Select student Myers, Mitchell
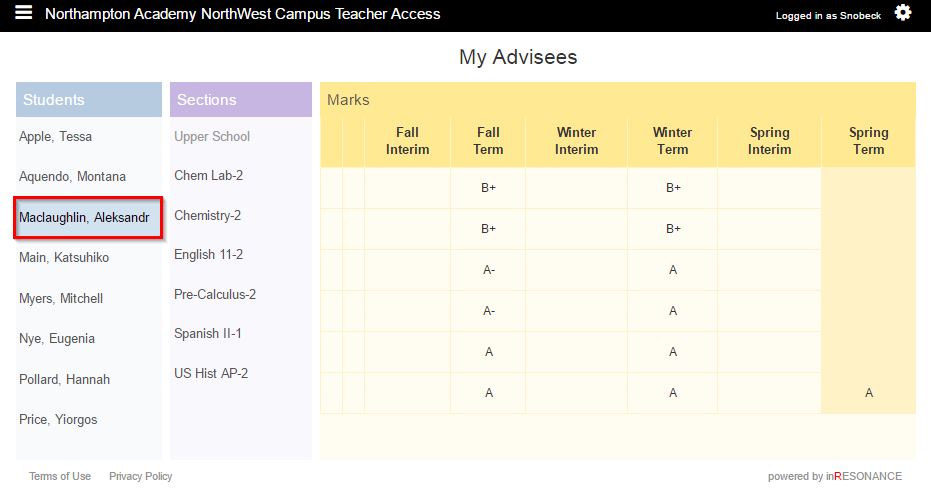The image size is (931, 490). pyautogui.click(x=61, y=299)
